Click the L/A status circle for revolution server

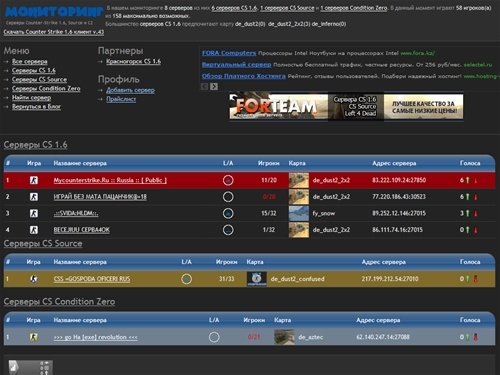214,337
